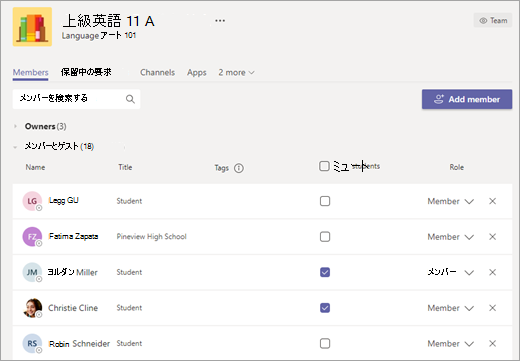This screenshot has width=520, height=361.
Task: Remove Fatima Zapata with the X icon
Action: [493, 237]
